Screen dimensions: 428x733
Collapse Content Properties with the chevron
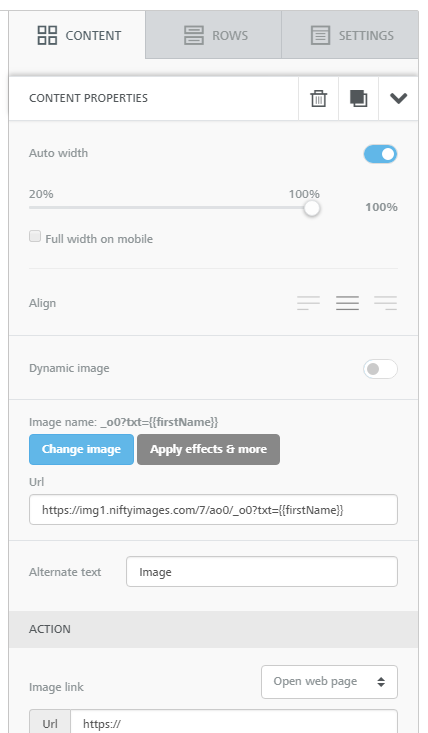pyautogui.click(x=399, y=98)
